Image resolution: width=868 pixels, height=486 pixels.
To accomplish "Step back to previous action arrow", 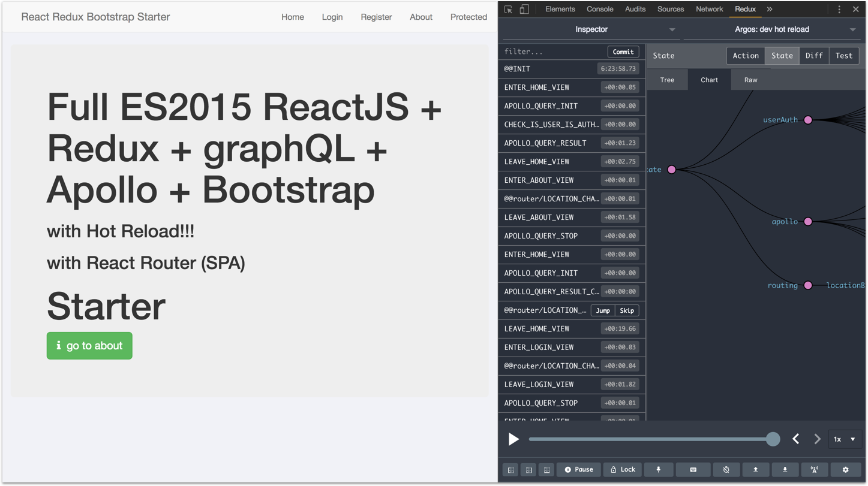I will coord(796,439).
